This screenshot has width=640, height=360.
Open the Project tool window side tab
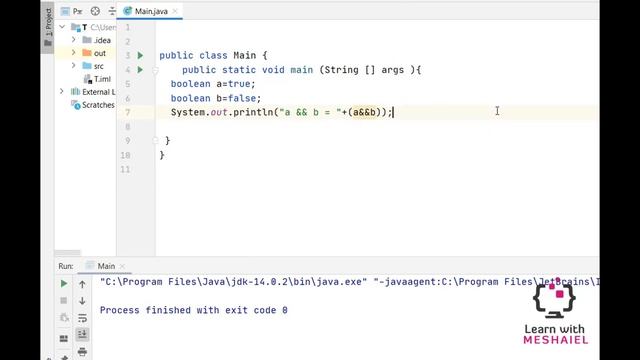point(48,27)
